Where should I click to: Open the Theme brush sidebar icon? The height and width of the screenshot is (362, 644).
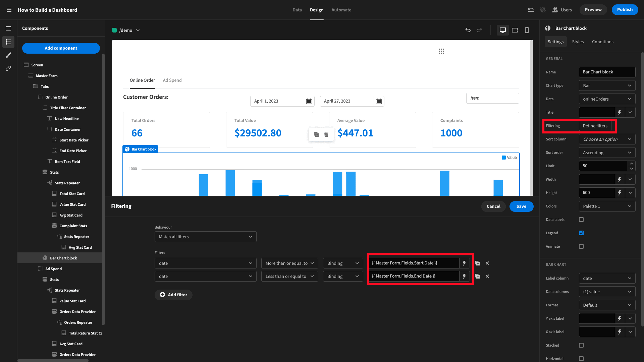point(8,55)
